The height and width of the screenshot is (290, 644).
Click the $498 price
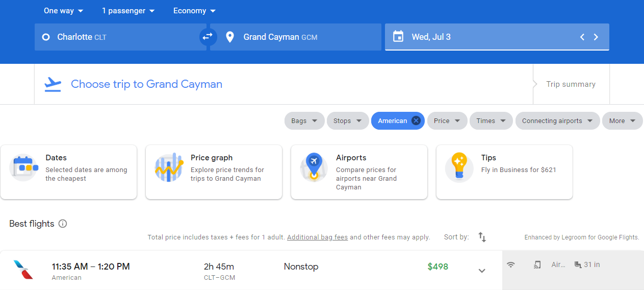click(438, 267)
